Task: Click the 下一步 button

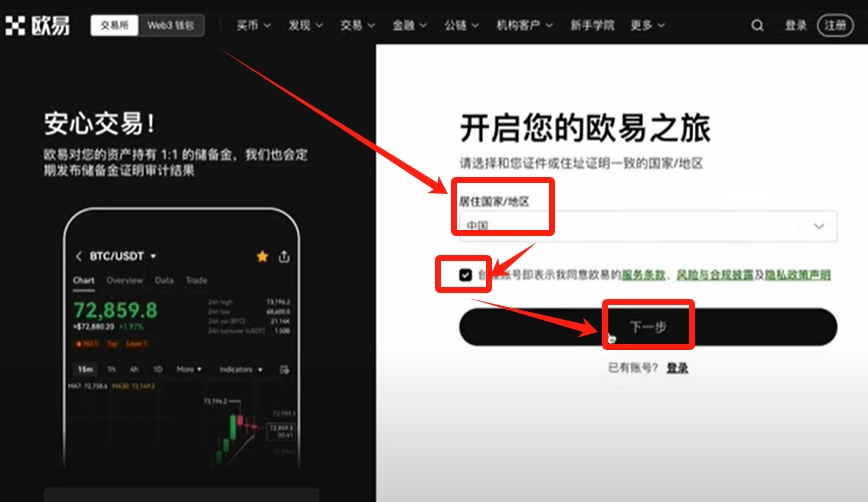Action: tap(647, 327)
